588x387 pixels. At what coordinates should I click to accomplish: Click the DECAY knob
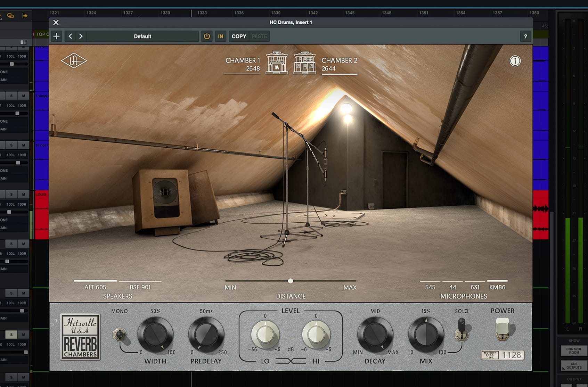[375, 335]
